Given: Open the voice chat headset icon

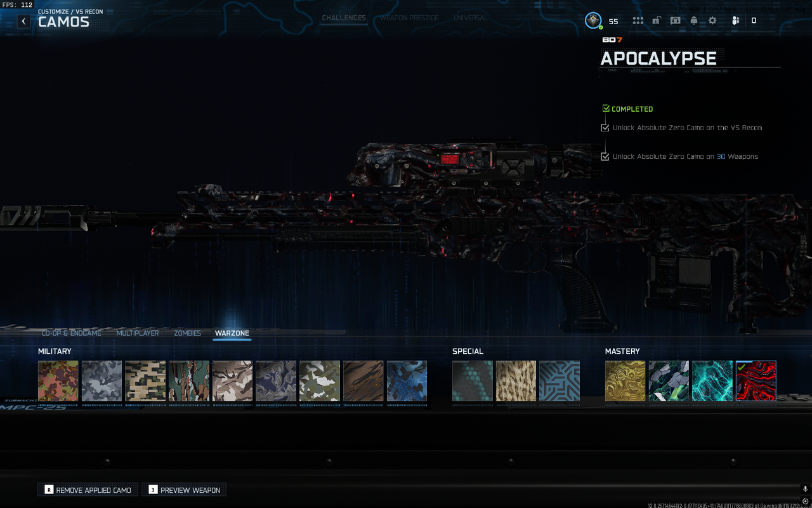Looking at the screenshot, I should click(675, 20).
